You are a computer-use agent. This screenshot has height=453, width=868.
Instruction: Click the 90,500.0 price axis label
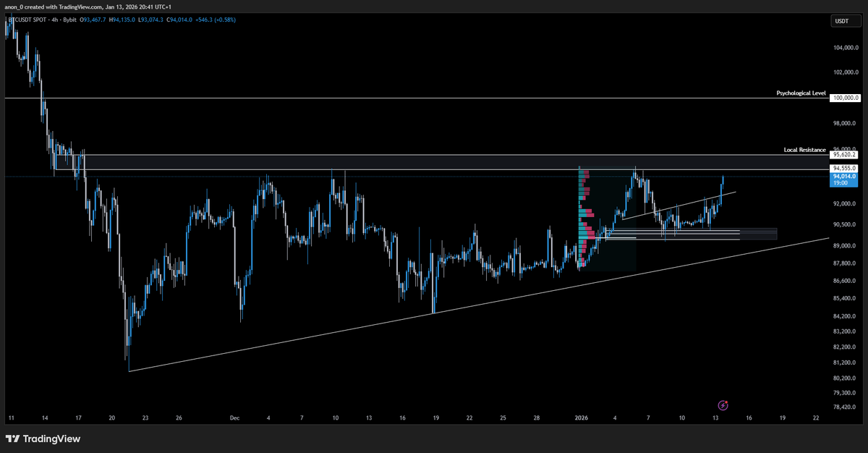click(845, 225)
